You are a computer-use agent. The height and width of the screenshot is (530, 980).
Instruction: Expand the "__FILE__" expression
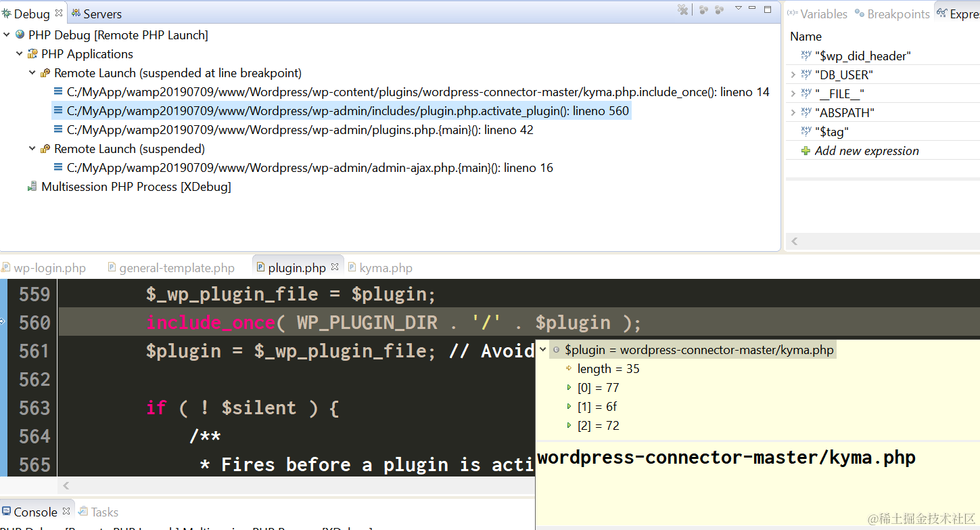click(793, 93)
